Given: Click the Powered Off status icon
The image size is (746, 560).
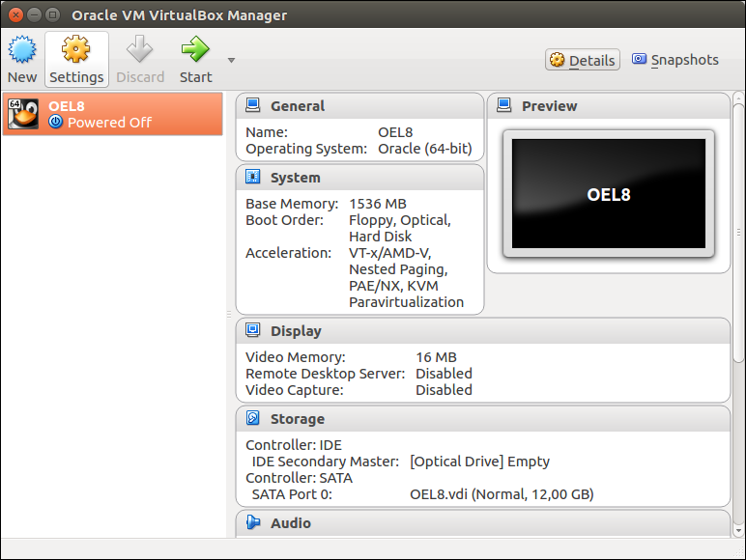Looking at the screenshot, I should click(x=56, y=122).
